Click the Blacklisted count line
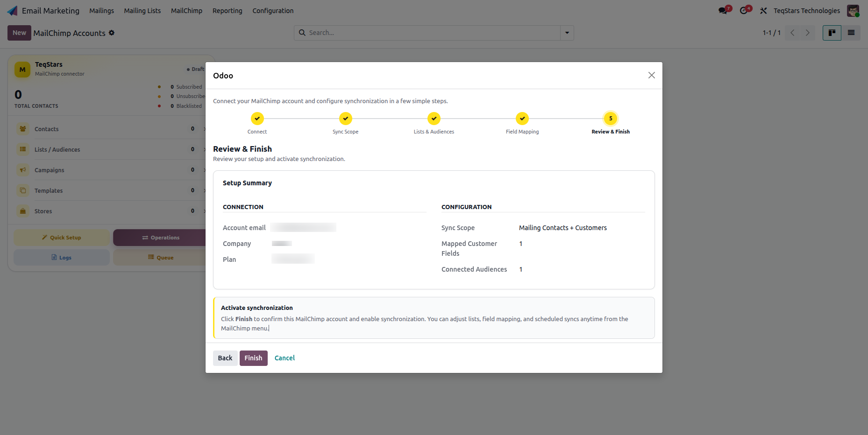The width and height of the screenshot is (868, 435). click(186, 106)
